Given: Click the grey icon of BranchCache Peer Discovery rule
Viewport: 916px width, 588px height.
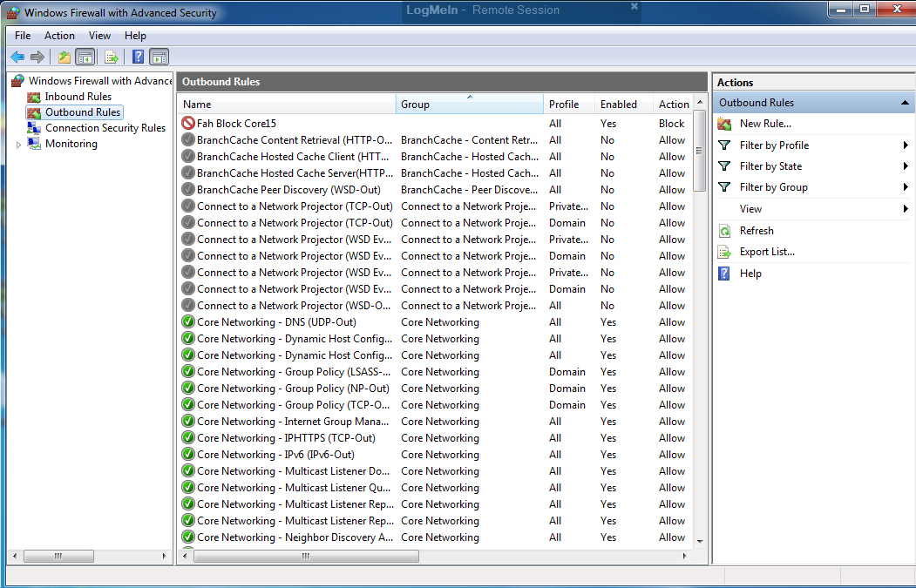Looking at the screenshot, I should [188, 189].
